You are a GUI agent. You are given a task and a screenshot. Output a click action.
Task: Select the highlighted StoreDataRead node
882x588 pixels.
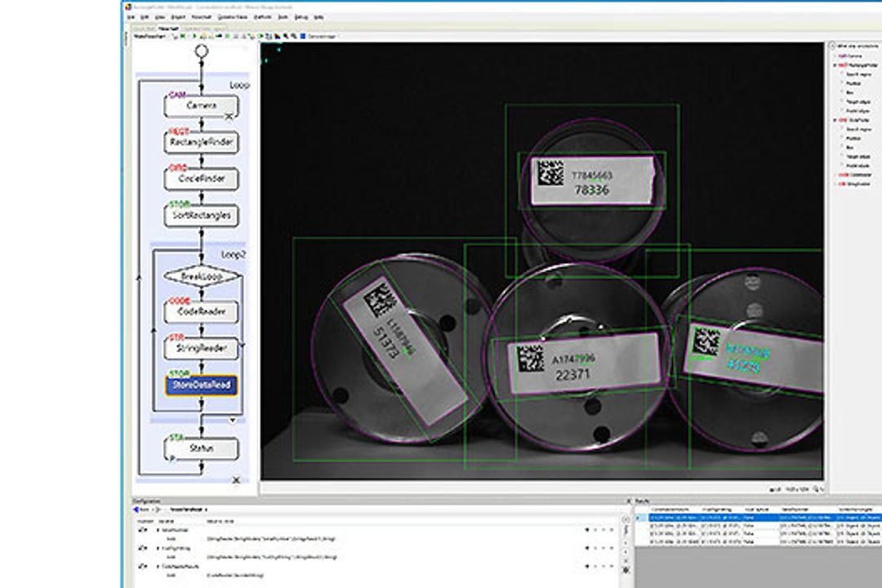point(202,385)
